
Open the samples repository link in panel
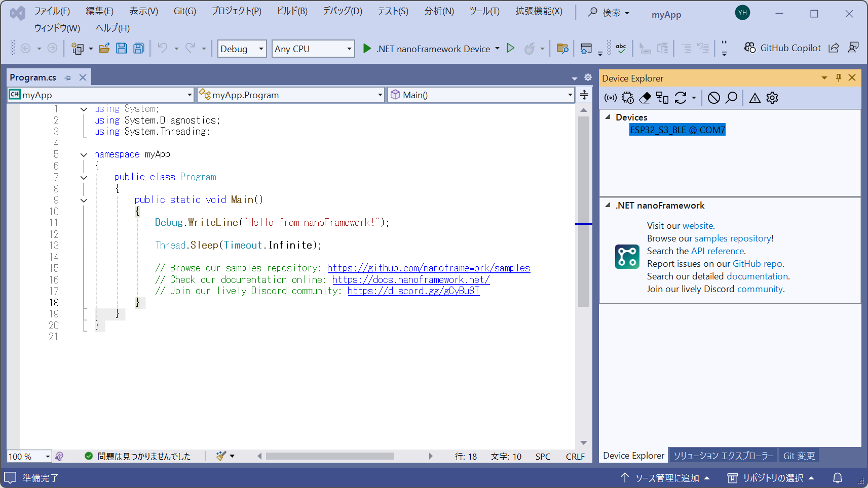[x=733, y=238]
